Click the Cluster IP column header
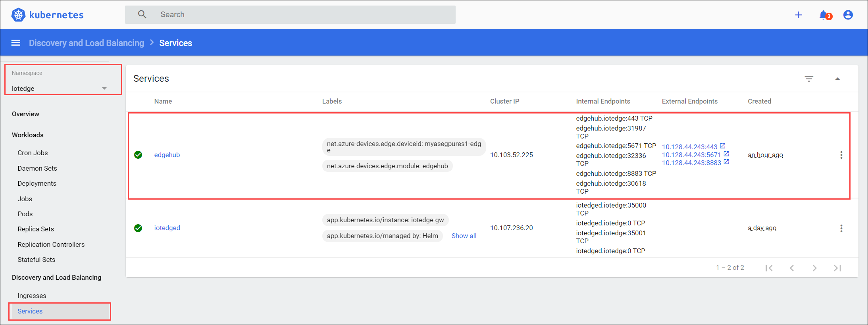 tap(504, 101)
